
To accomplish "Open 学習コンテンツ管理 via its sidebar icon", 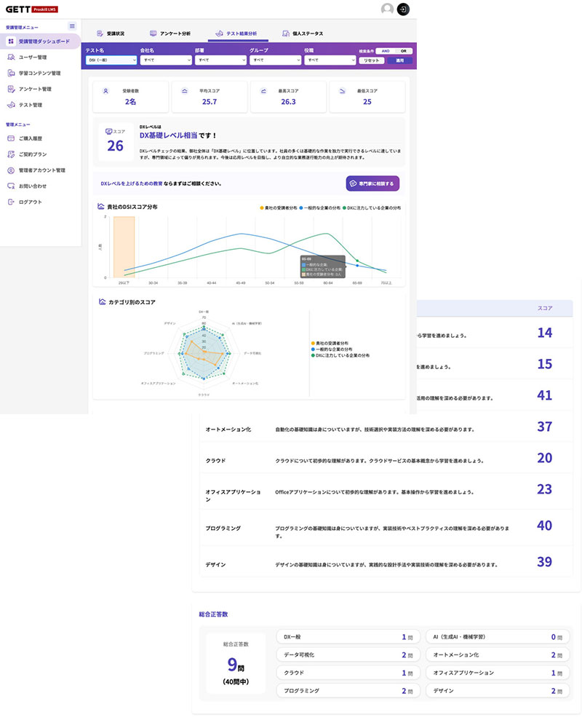I will pyautogui.click(x=11, y=73).
